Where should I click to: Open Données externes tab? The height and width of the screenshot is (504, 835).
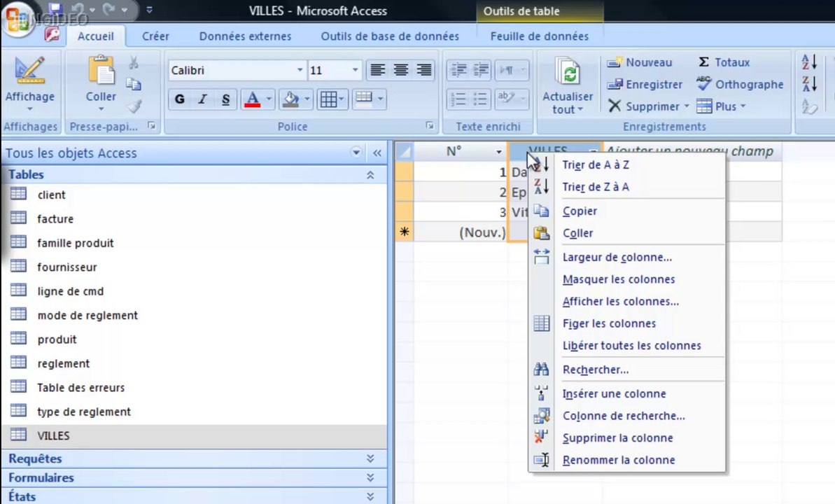coord(245,36)
